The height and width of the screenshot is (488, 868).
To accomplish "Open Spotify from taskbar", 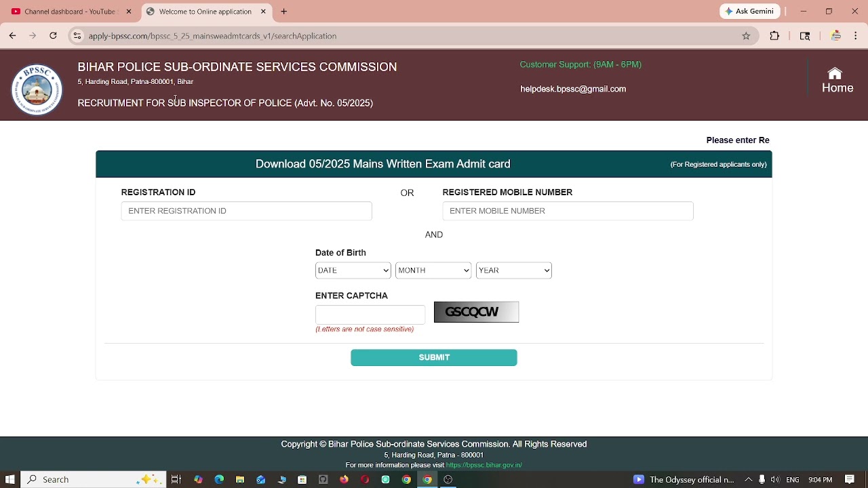I will point(386,479).
